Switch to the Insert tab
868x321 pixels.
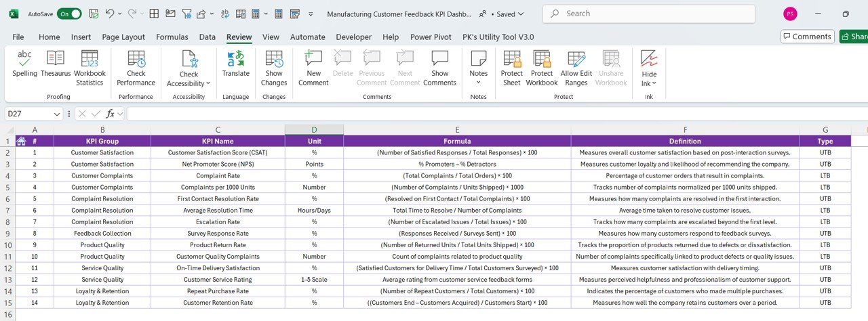click(x=81, y=37)
